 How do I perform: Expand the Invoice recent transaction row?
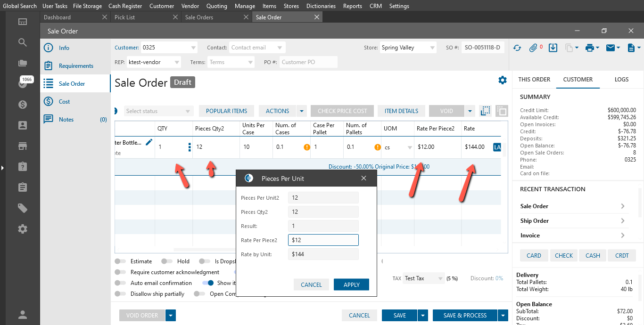[574, 235]
